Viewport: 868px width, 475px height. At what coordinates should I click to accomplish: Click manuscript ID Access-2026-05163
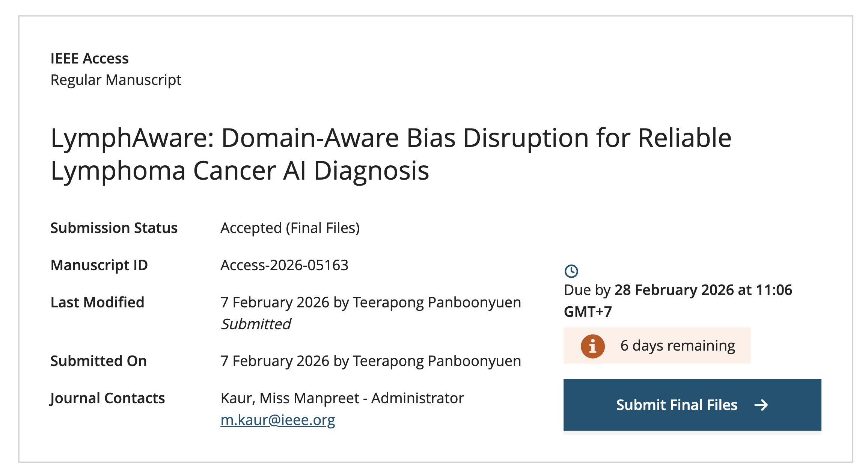tap(284, 265)
